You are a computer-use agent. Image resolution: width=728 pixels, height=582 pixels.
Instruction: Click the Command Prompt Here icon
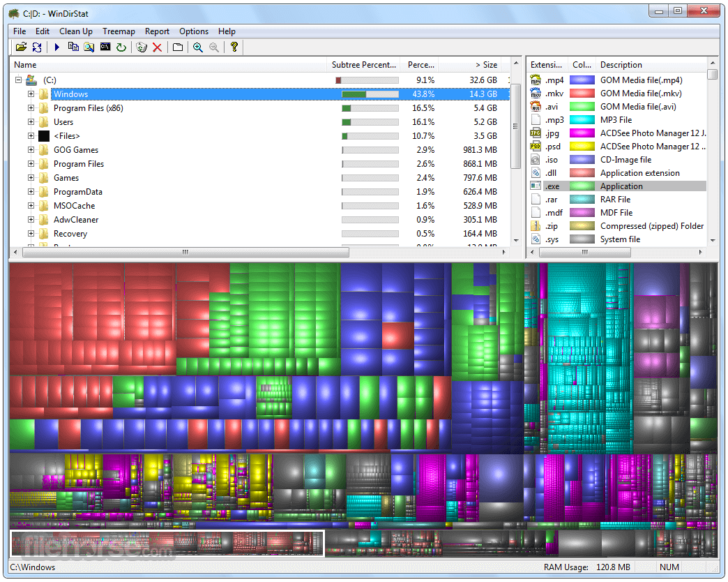point(105,47)
